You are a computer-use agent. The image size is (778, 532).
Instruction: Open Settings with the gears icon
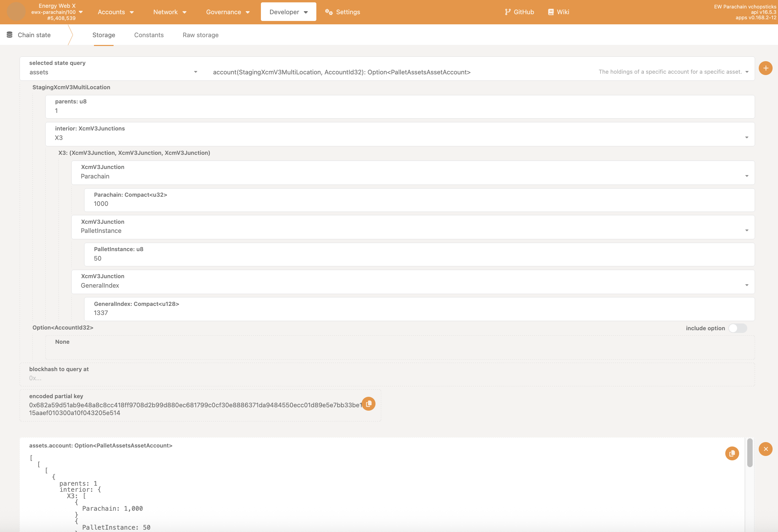pyautogui.click(x=329, y=12)
